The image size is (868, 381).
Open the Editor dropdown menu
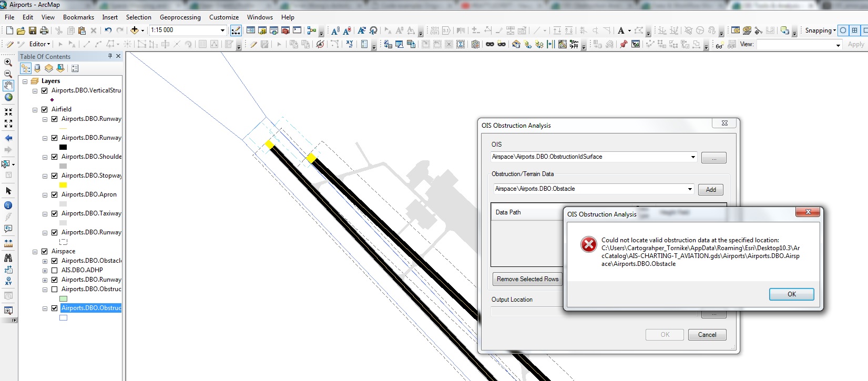[39, 44]
